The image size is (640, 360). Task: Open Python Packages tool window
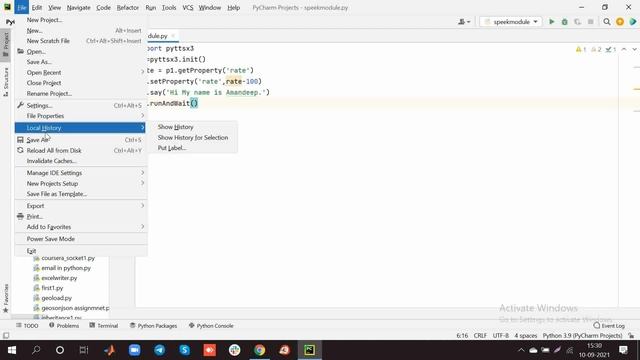click(x=153, y=326)
